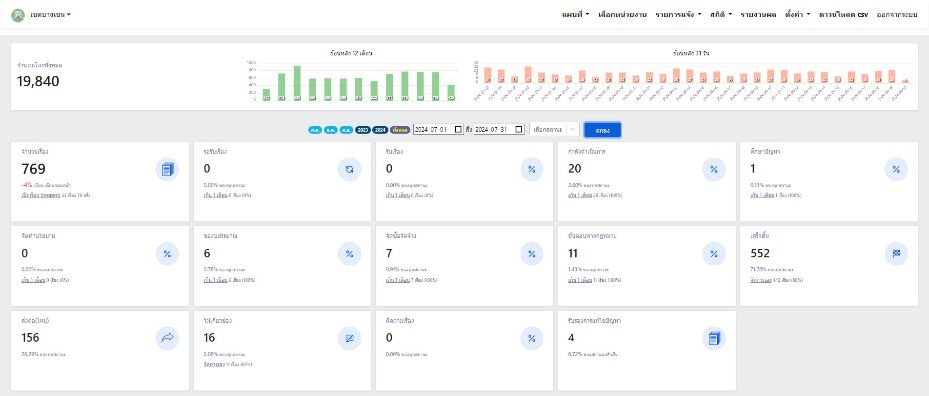Click the forward arrow icon in the ส่งต่อ card
Viewport: 929px width, 396px height.
[x=167, y=338]
